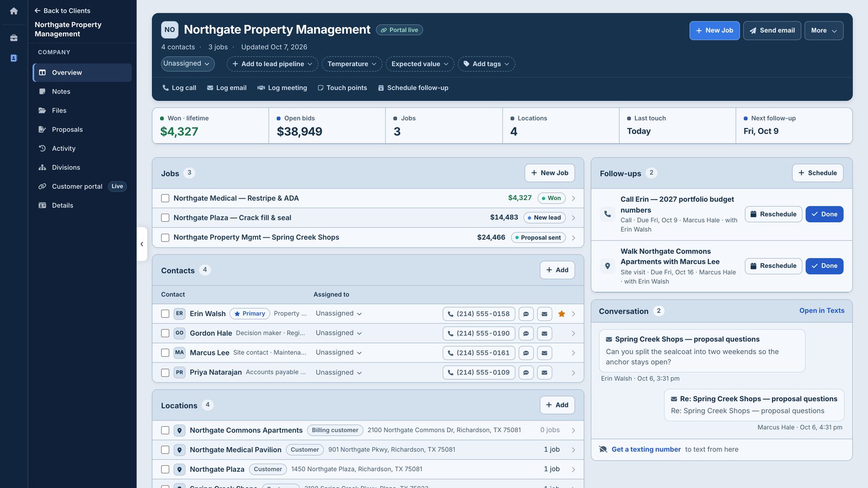The height and width of the screenshot is (488, 868).
Task: Text Gordon Hale via chat bubble icon
Action: (x=526, y=333)
